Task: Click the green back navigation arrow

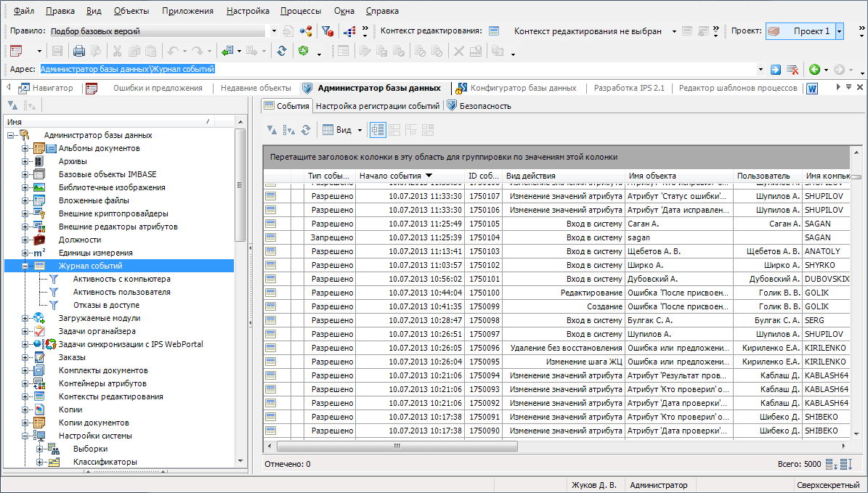Action: (x=814, y=70)
